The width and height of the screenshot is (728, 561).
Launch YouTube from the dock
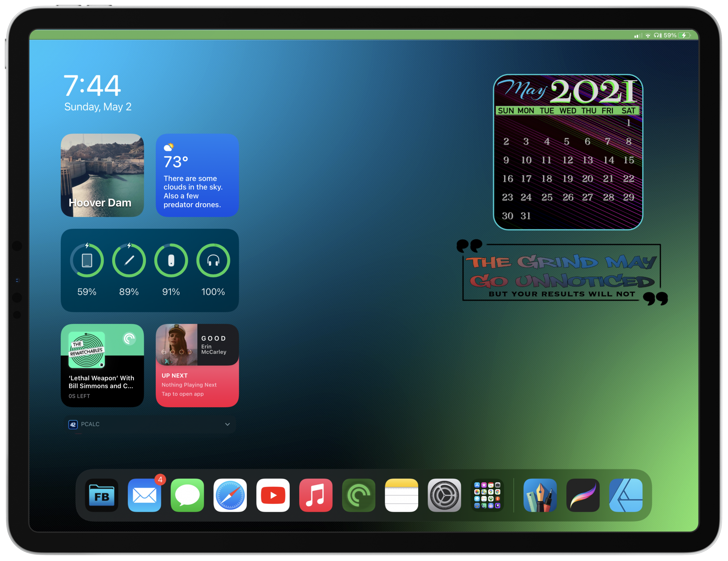(x=273, y=495)
